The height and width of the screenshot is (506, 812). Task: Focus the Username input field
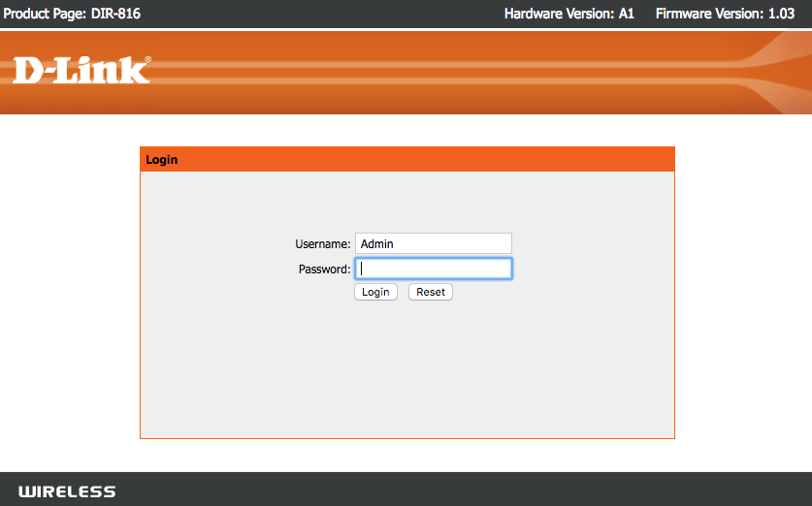tap(434, 243)
